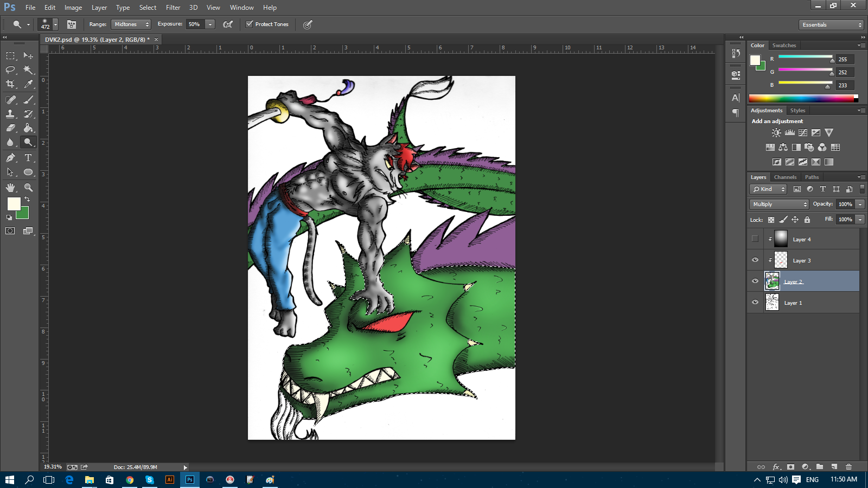Open the Filter menu
This screenshot has width=868, height=488.
(173, 8)
